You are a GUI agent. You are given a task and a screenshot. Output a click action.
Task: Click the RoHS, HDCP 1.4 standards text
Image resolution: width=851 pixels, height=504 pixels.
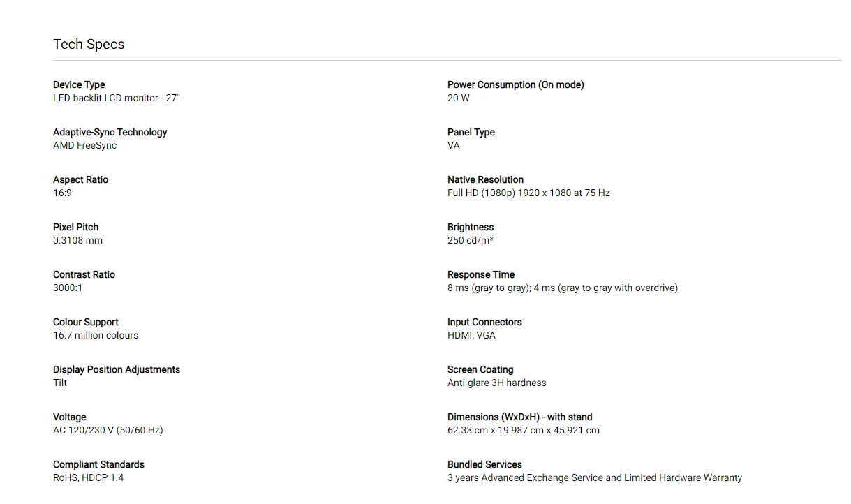click(88, 477)
